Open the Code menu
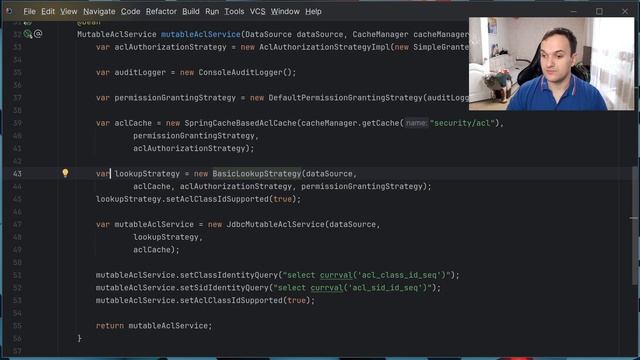This screenshot has height=360, width=640. pyautogui.click(x=131, y=11)
